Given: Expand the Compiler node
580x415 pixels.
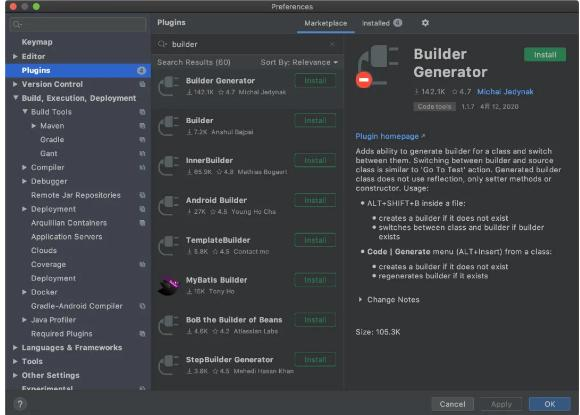Looking at the screenshot, I should pyautogui.click(x=25, y=168).
